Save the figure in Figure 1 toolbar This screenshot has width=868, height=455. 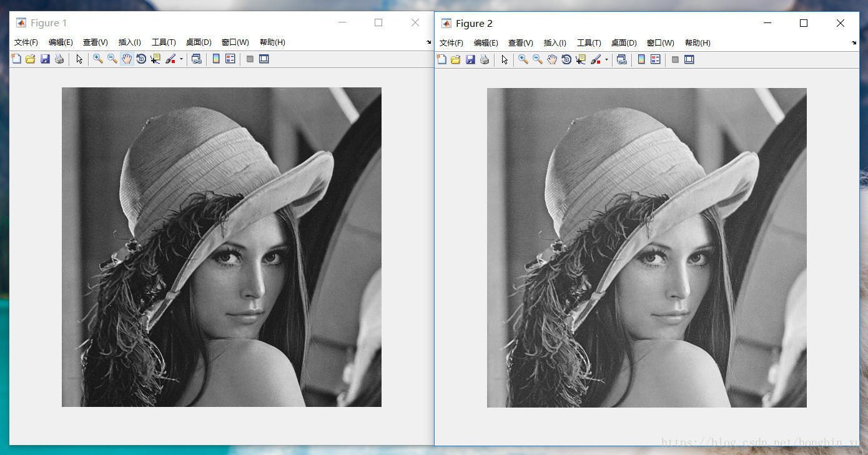[x=45, y=59]
